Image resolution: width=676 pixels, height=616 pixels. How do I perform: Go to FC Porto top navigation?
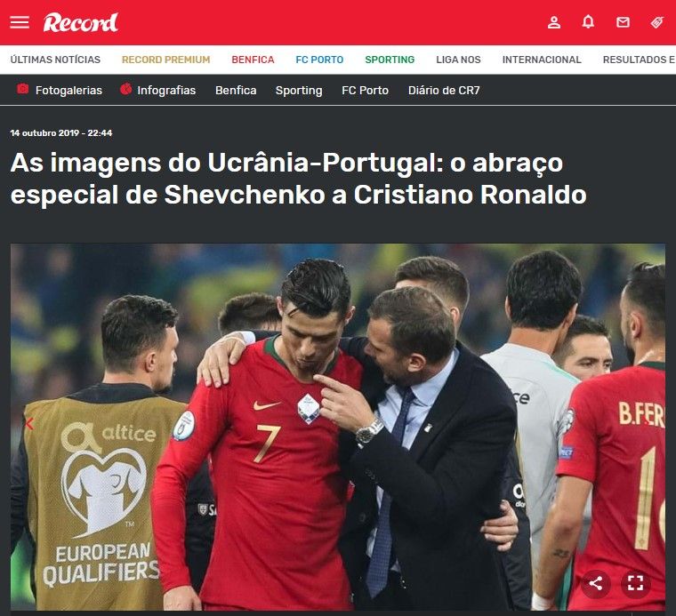click(x=319, y=60)
